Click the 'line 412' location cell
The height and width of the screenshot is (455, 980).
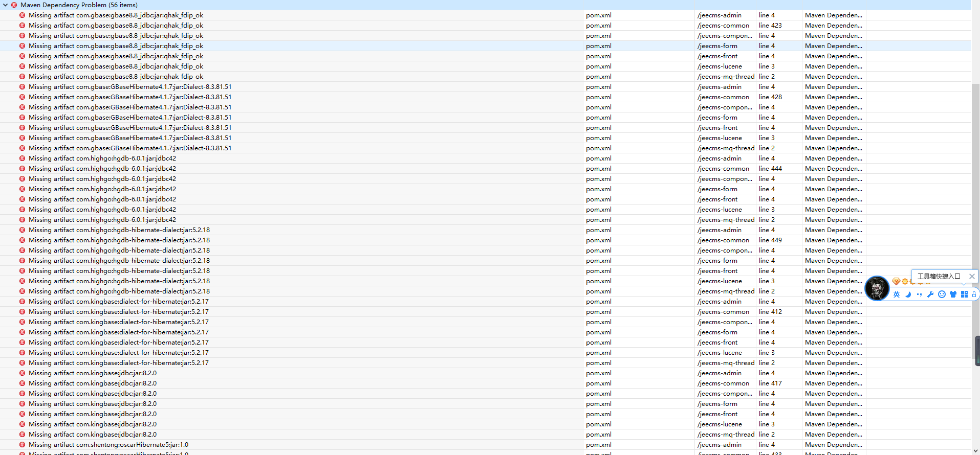click(x=770, y=312)
